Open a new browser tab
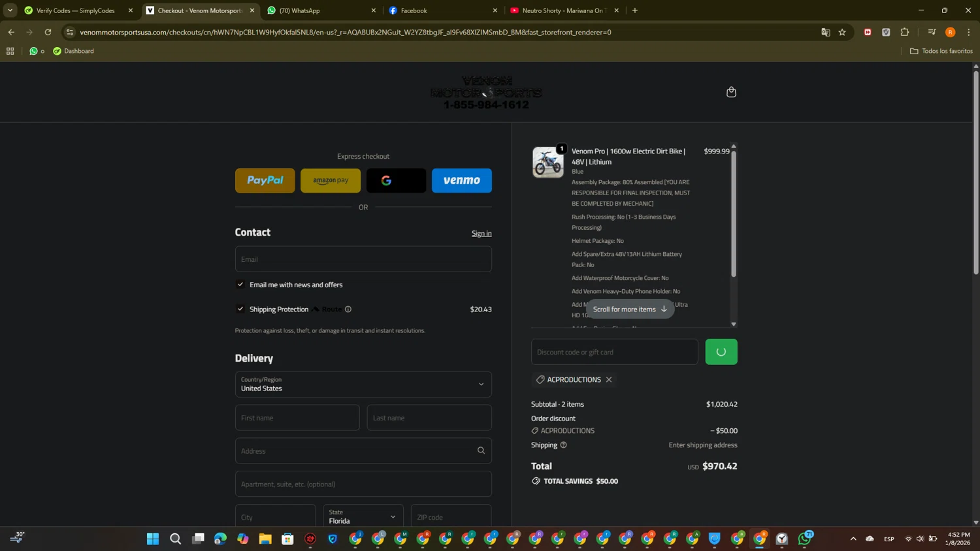 (x=635, y=10)
